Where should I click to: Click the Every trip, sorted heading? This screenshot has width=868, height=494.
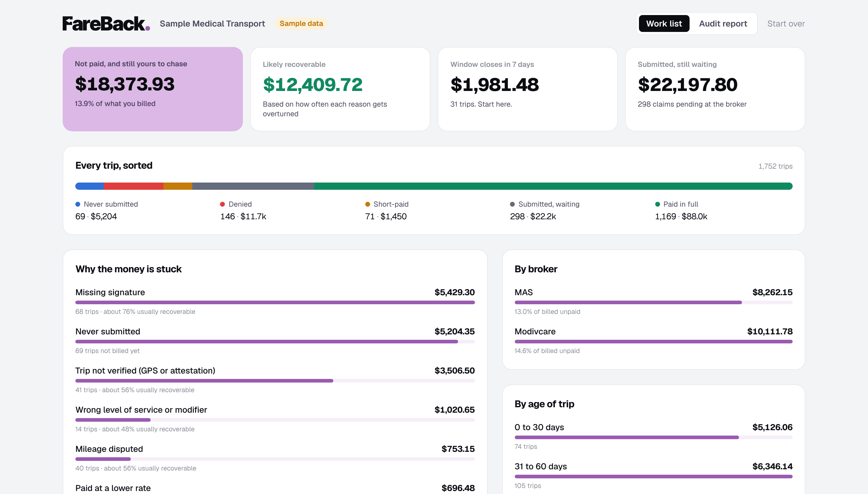click(x=114, y=166)
